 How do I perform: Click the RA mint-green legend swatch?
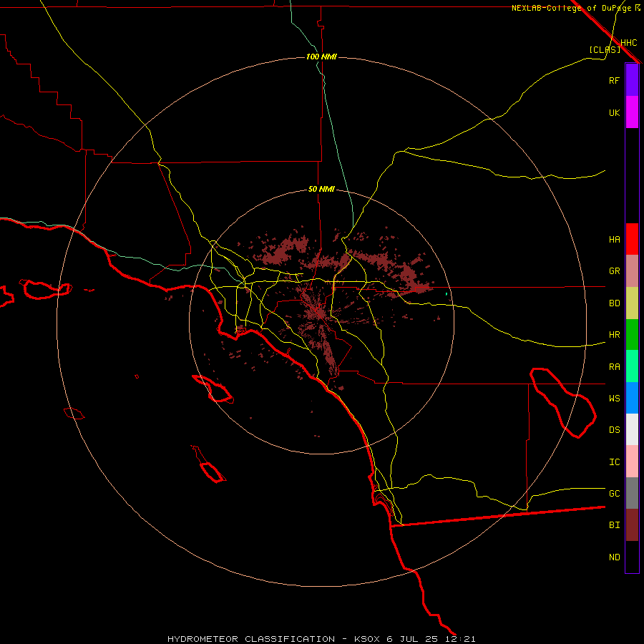[632, 366]
